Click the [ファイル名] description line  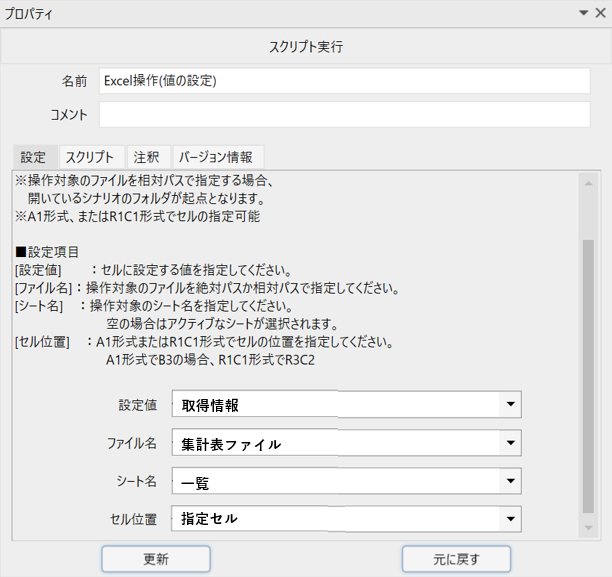pyautogui.click(x=207, y=288)
